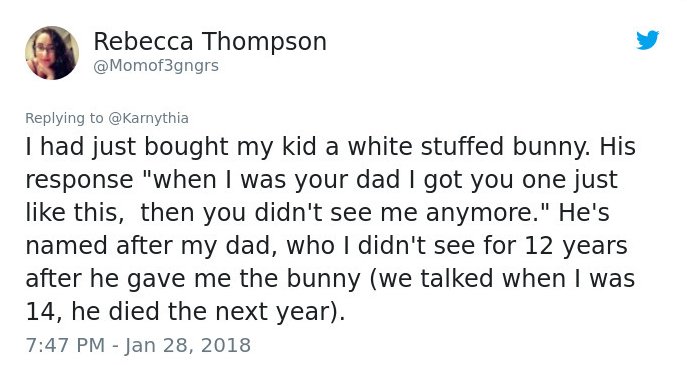Click the number "14," on the last line
This screenshot has width=687, height=365.
(42, 312)
